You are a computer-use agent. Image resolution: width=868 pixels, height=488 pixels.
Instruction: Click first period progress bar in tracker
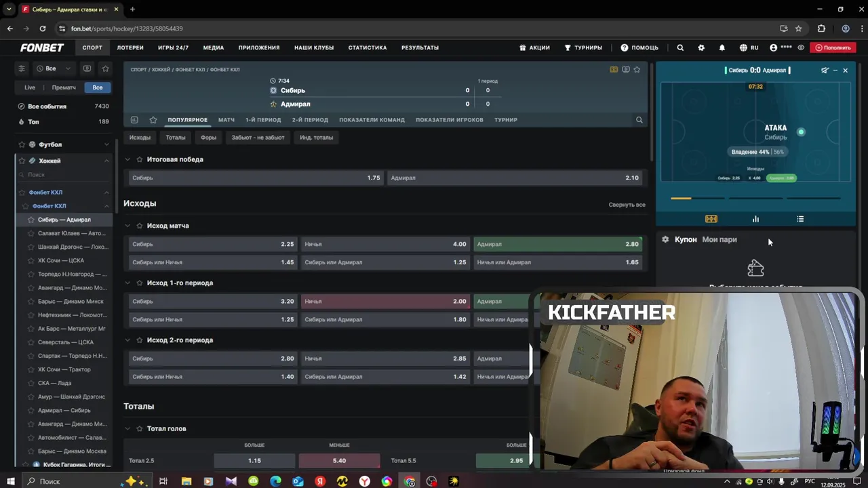697,199
